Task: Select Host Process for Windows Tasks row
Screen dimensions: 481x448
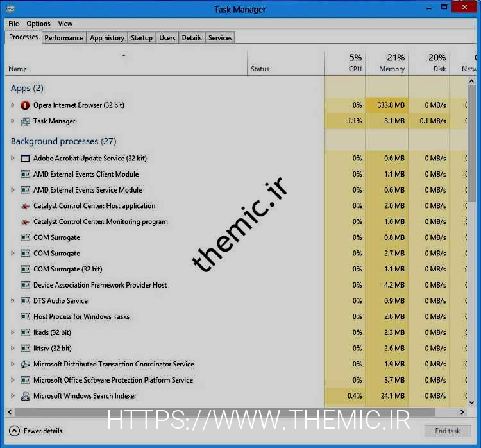Action: 236,316
